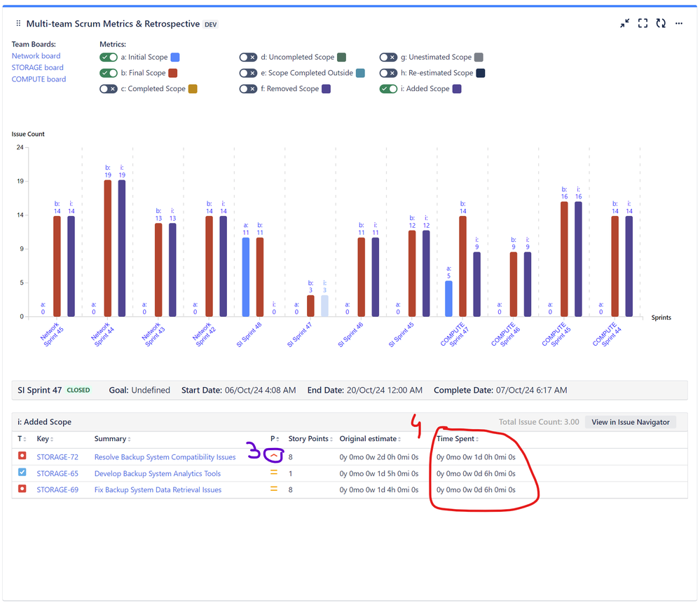Select the COMPUTE Sprint 45 final scope bar
The height and width of the screenshot is (603, 700).
tap(564, 259)
